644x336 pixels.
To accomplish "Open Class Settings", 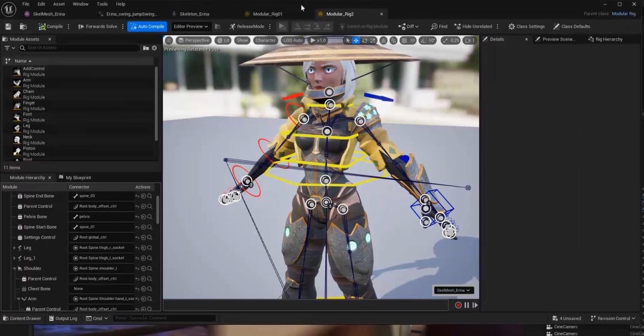I will (x=526, y=26).
